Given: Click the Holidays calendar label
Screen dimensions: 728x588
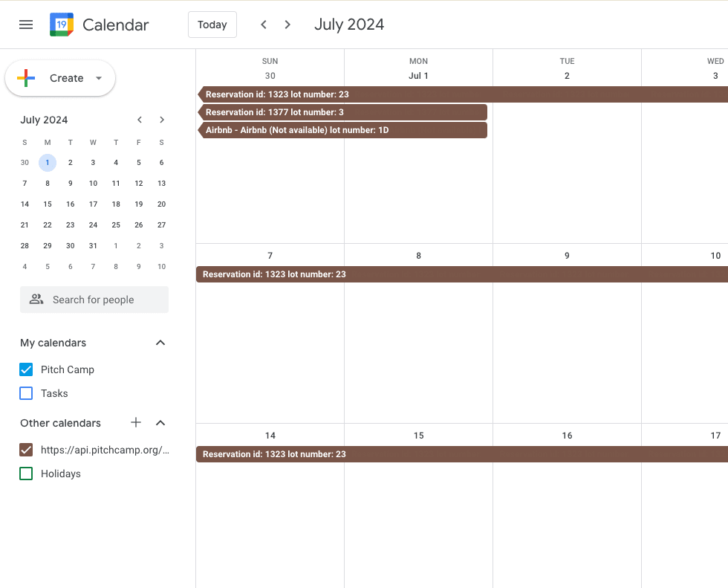Looking at the screenshot, I should pyautogui.click(x=61, y=474).
